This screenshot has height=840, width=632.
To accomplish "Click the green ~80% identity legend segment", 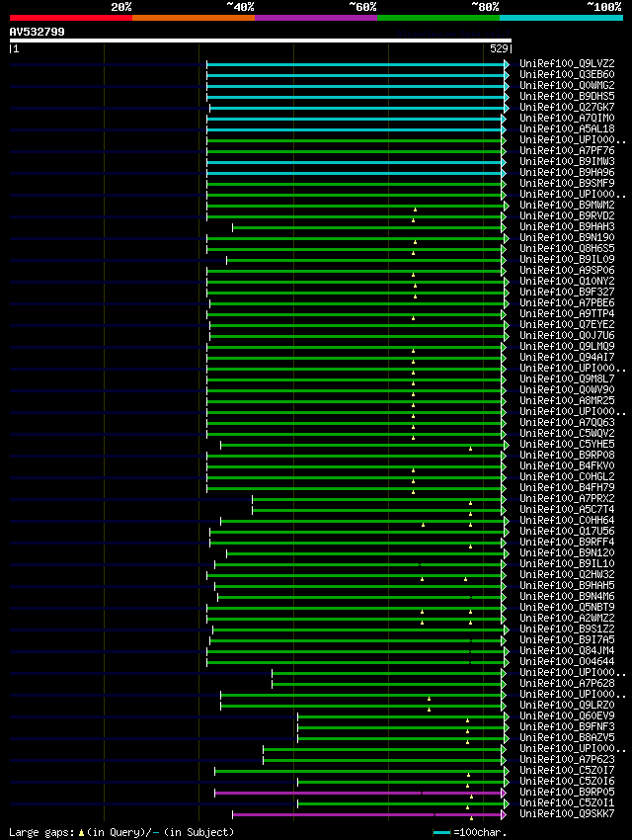I will coord(438,18).
